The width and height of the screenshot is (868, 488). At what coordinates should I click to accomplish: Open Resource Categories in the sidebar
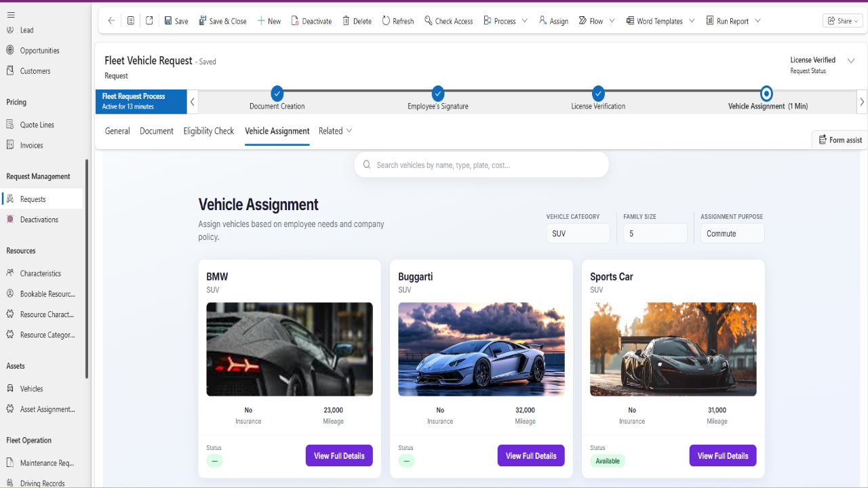[40, 334]
